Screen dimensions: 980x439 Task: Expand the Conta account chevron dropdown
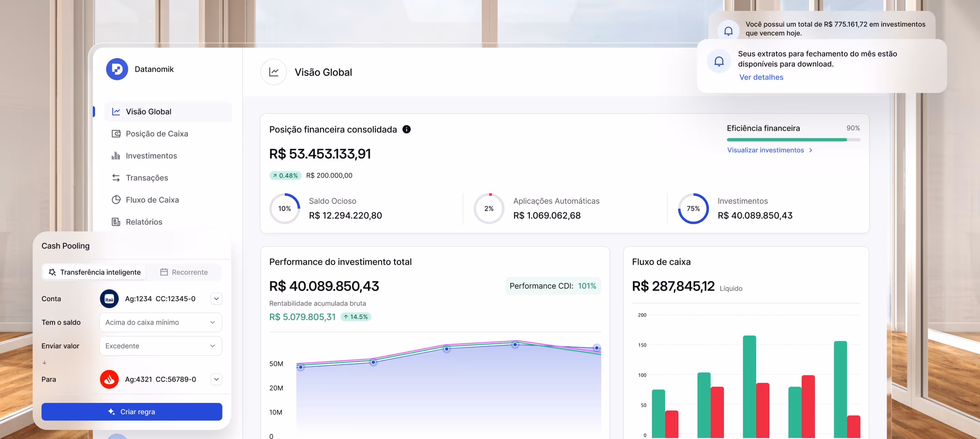point(216,299)
